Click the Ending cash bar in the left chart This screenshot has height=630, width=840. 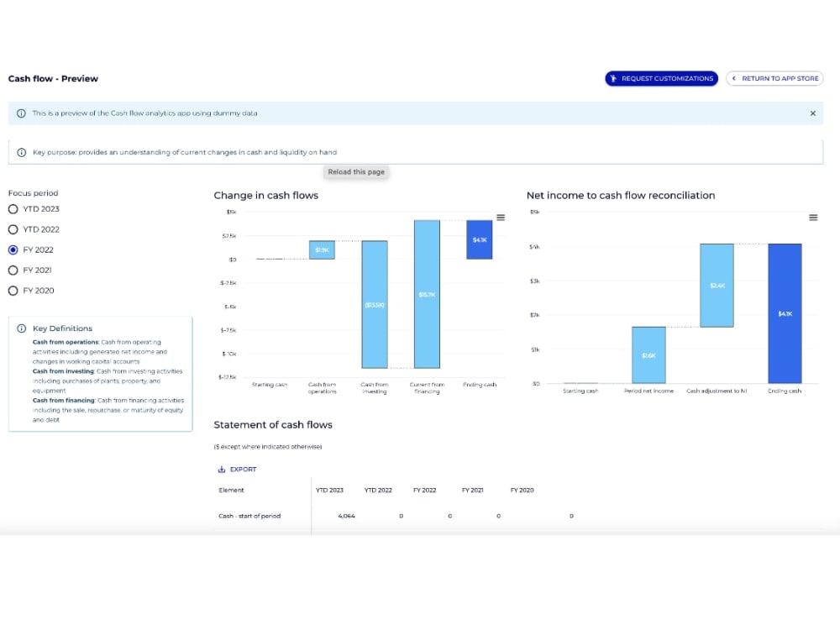pyautogui.click(x=479, y=240)
